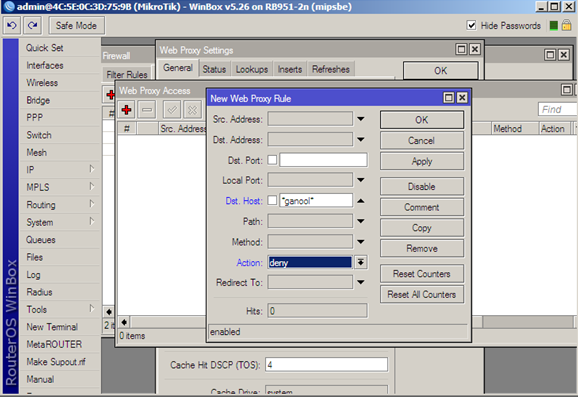
Task: Click the green status indicator icon
Action: click(x=553, y=25)
